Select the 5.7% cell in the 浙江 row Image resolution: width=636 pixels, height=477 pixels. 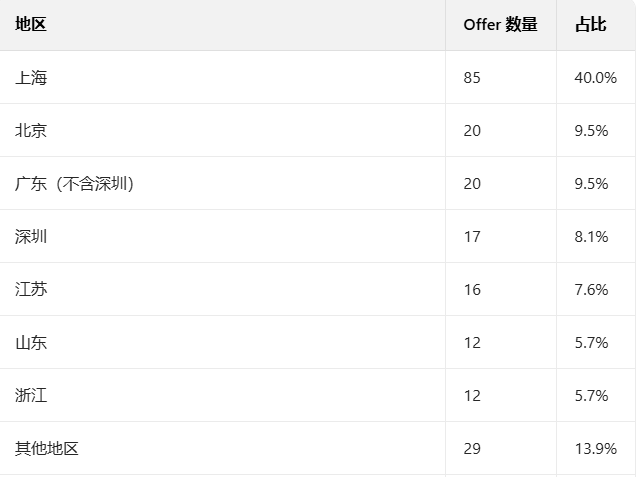tap(591, 396)
